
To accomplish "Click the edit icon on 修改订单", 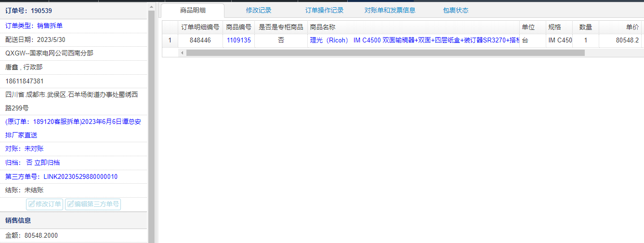I will [32, 204].
